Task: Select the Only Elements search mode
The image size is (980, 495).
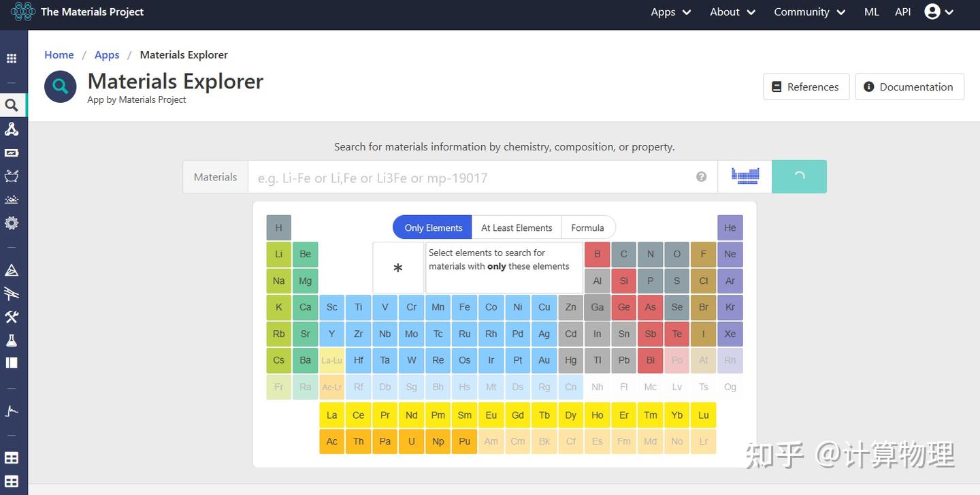Action: click(x=433, y=227)
